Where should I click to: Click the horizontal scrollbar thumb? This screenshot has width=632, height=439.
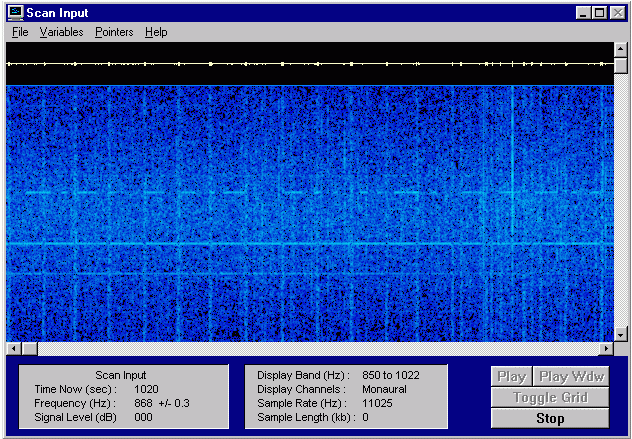(29, 348)
